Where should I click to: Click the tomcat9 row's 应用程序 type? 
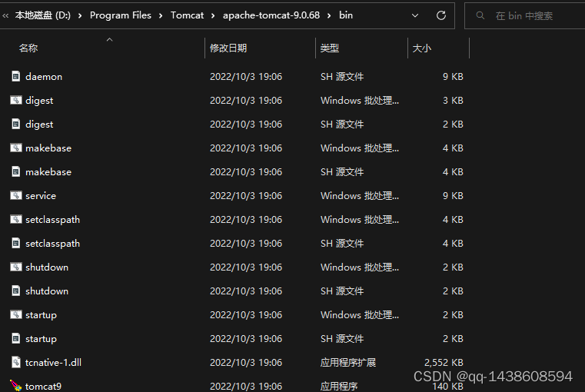[339, 387]
